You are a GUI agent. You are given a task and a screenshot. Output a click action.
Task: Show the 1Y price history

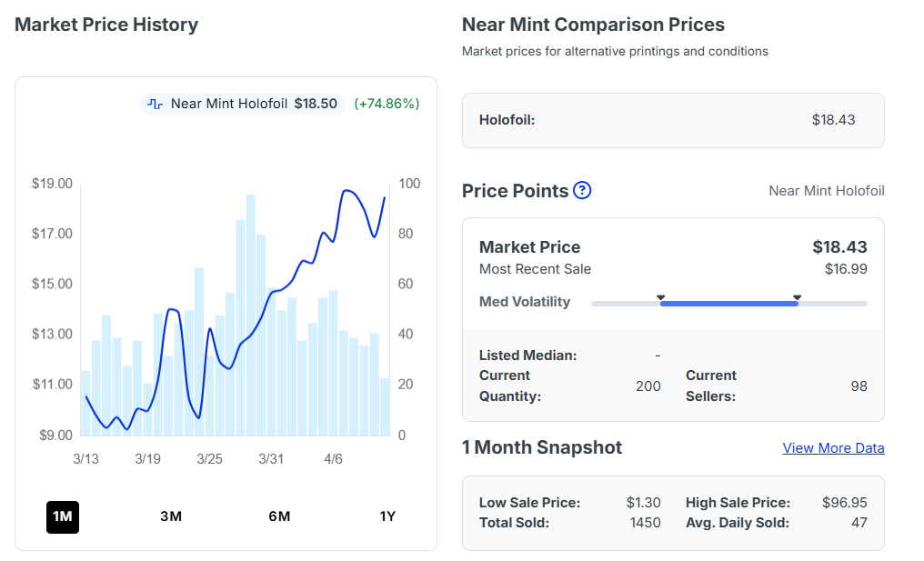tap(387, 516)
